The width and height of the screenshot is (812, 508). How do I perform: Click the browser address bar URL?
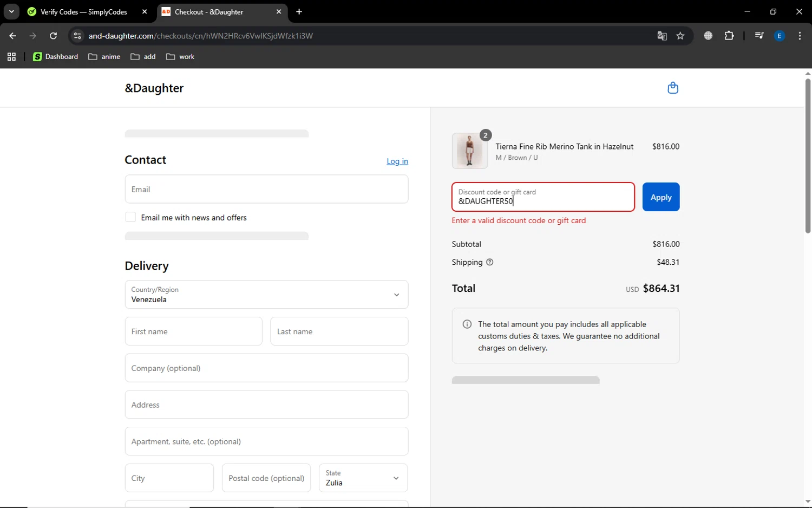pyautogui.click(x=201, y=36)
